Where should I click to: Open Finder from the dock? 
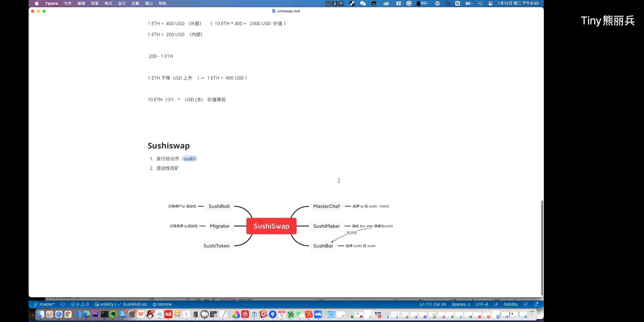click(41, 314)
